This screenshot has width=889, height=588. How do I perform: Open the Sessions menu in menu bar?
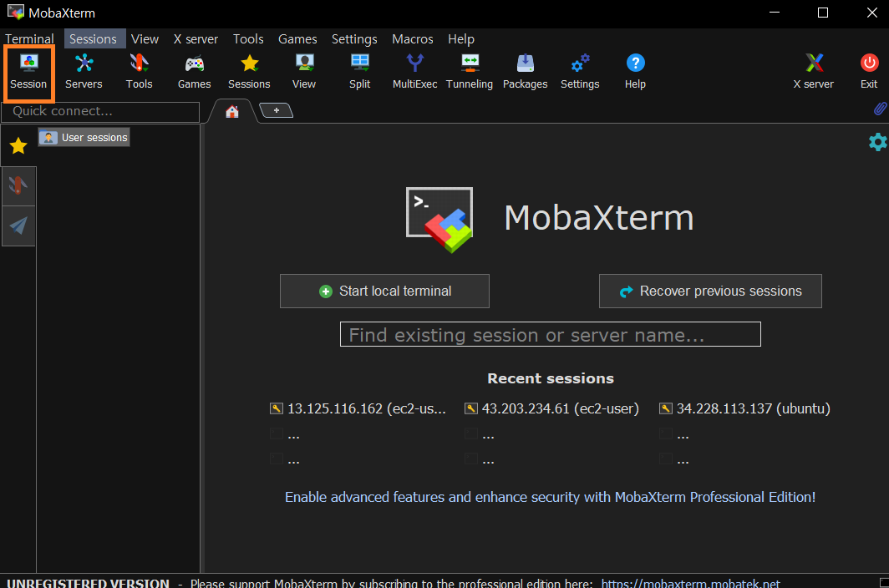(x=93, y=39)
